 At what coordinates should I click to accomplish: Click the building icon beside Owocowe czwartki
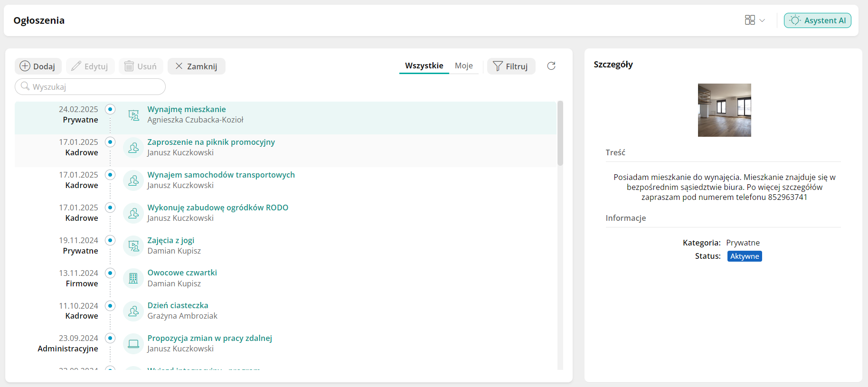(x=133, y=278)
